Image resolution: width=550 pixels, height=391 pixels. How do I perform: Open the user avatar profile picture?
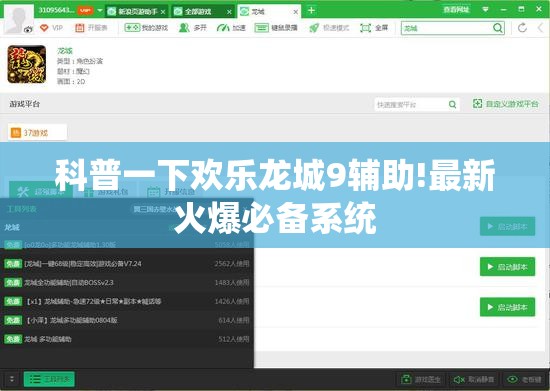click(19, 19)
